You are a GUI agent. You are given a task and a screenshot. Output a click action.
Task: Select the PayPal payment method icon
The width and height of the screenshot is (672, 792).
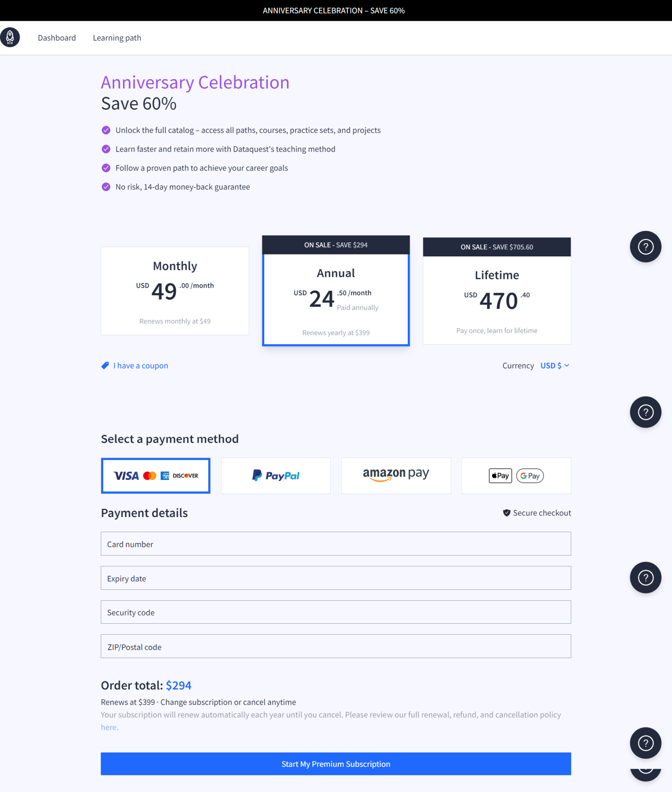[x=275, y=475]
